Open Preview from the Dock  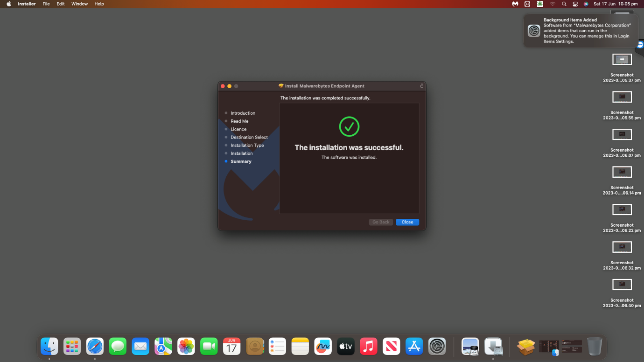pyautogui.click(x=470, y=346)
